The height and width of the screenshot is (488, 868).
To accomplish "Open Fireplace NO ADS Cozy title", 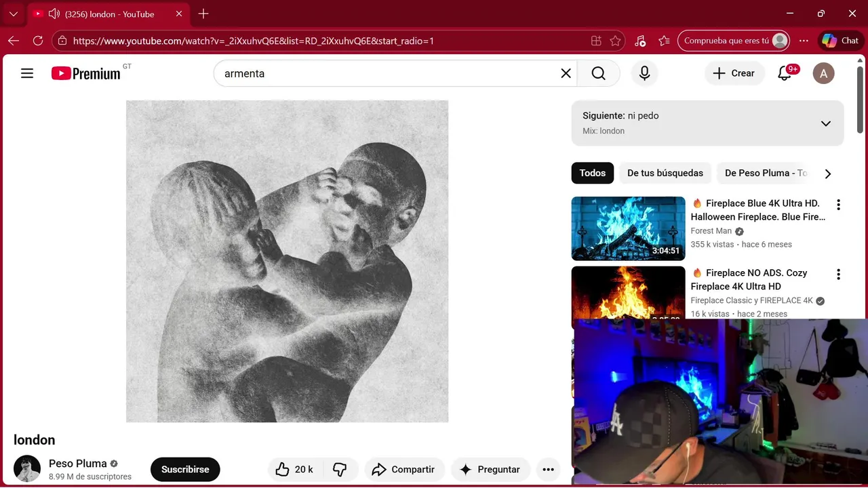I will pos(749,279).
